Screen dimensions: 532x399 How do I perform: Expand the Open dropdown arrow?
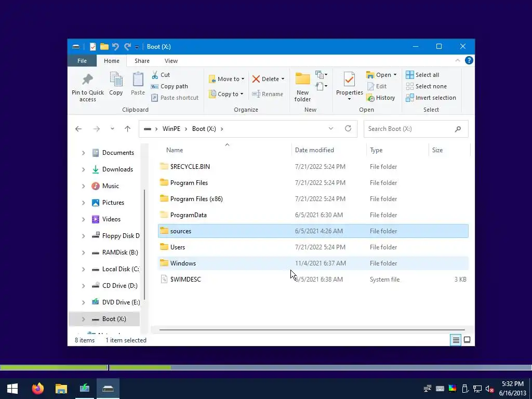coord(395,75)
